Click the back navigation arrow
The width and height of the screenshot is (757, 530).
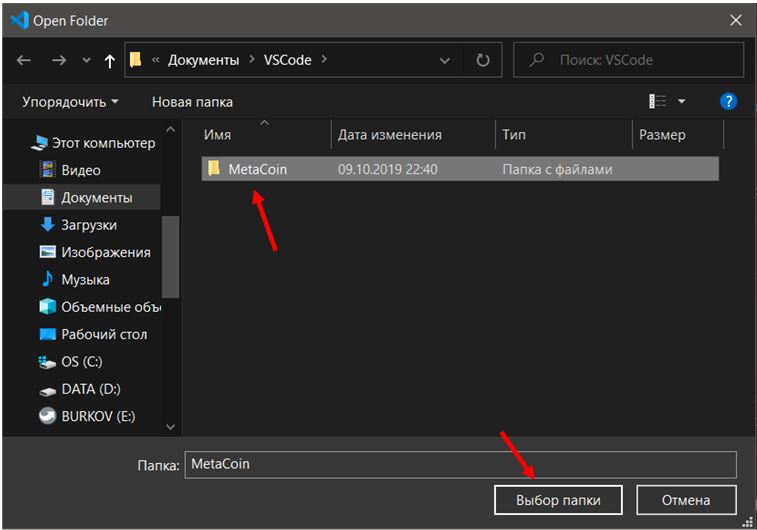tap(24, 61)
